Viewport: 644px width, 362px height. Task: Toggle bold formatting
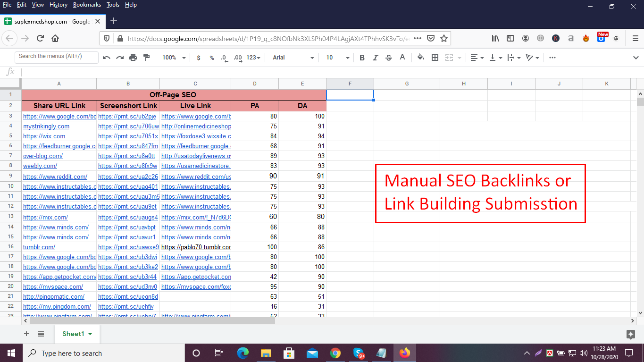tap(361, 57)
